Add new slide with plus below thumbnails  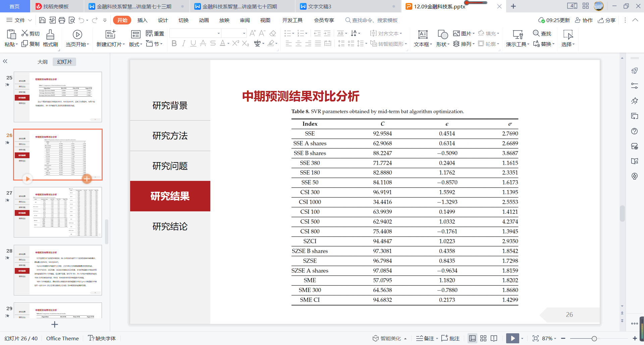coord(55,324)
